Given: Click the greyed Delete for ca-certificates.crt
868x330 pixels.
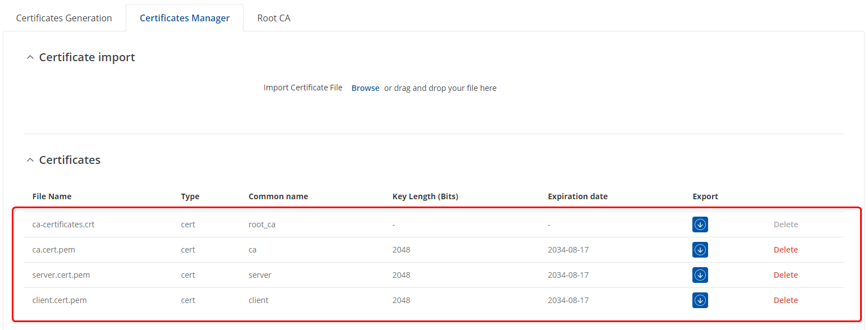Looking at the screenshot, I should click(785, 224).
